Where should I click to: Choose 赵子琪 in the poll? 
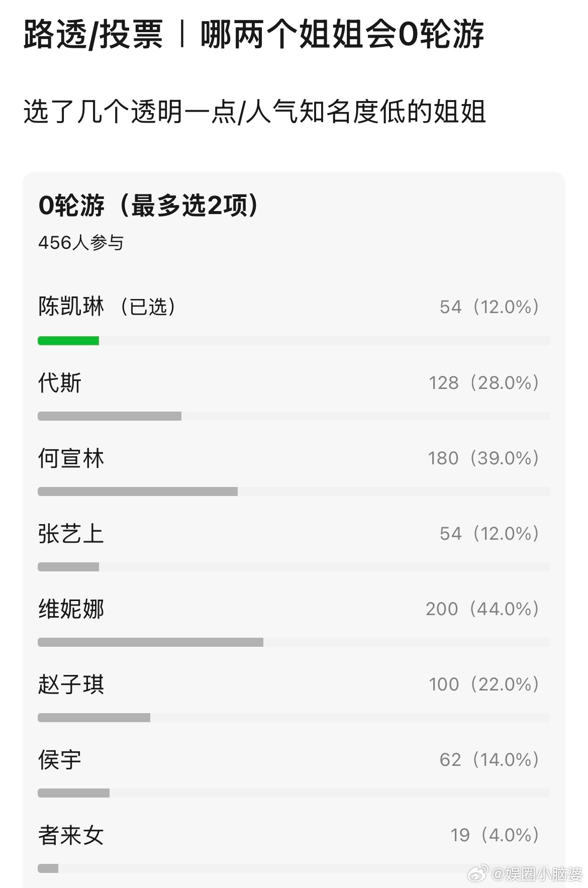(71, 684)
